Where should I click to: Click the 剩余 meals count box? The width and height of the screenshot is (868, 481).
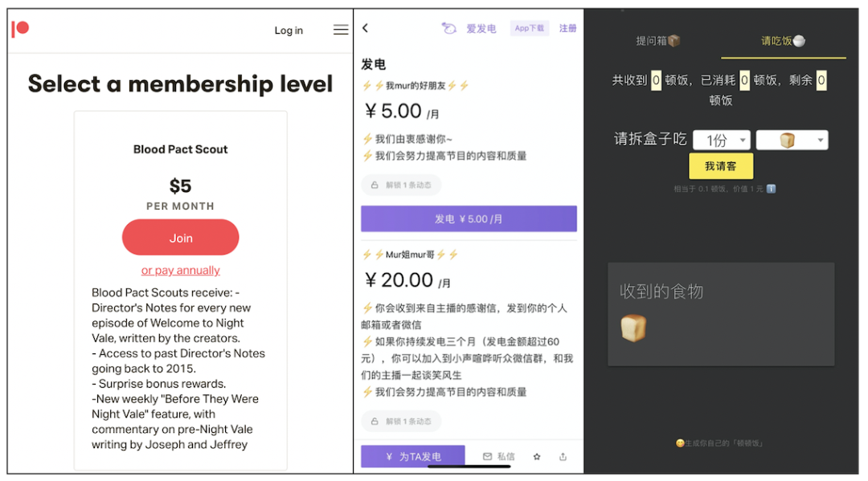click(x=821, y=81)
